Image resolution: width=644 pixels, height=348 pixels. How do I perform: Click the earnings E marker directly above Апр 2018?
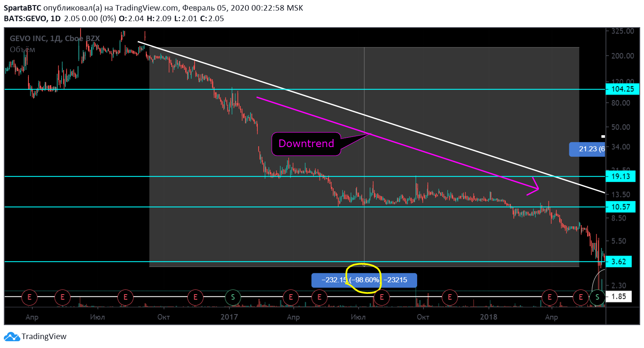(x=550, y=297)
